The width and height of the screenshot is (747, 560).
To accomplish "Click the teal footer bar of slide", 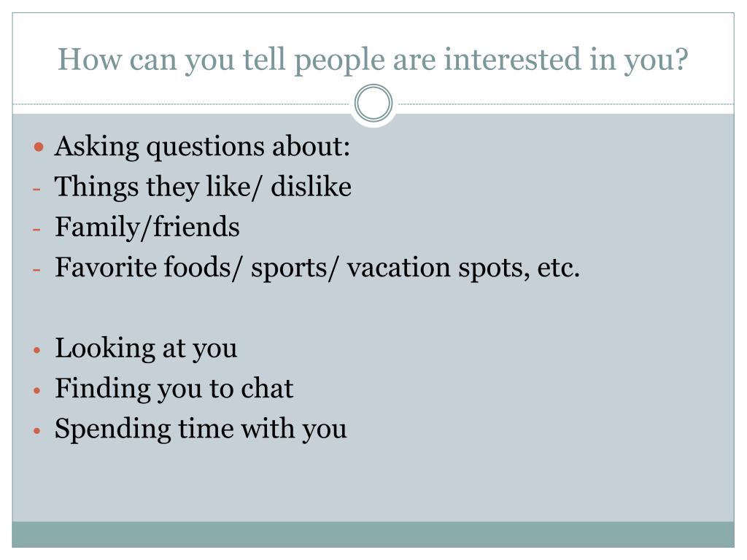I will point(373,534).
